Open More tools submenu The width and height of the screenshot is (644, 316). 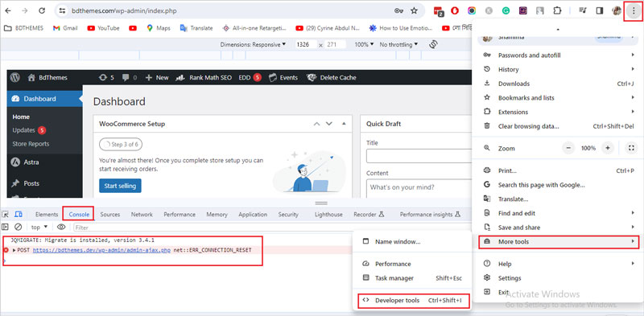[559, 242]
